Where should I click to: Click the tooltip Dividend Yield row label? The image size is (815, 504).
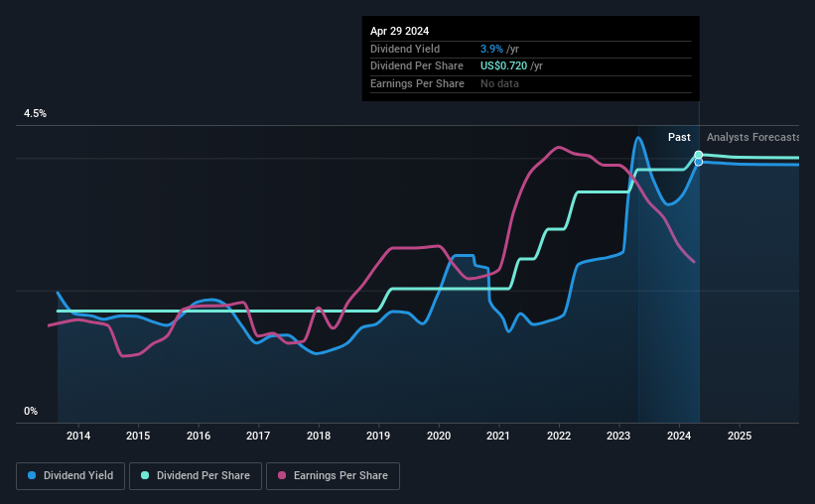405,49
